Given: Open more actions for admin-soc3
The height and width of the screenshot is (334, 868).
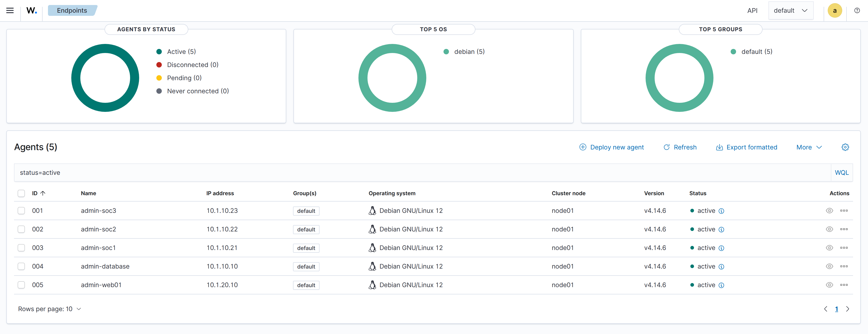Looking at the screenshot, I should point(844,211).
